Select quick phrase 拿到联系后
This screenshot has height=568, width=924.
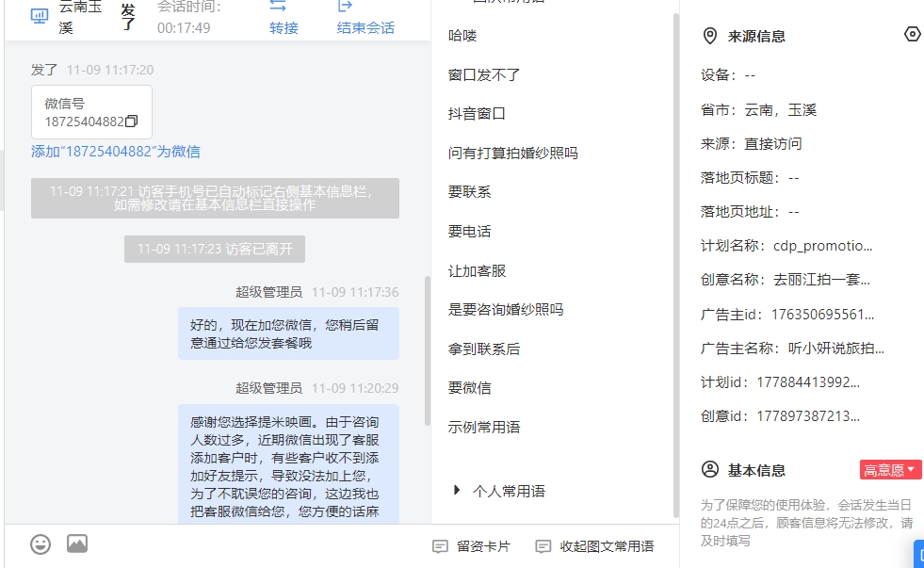(x=484, y=349)
